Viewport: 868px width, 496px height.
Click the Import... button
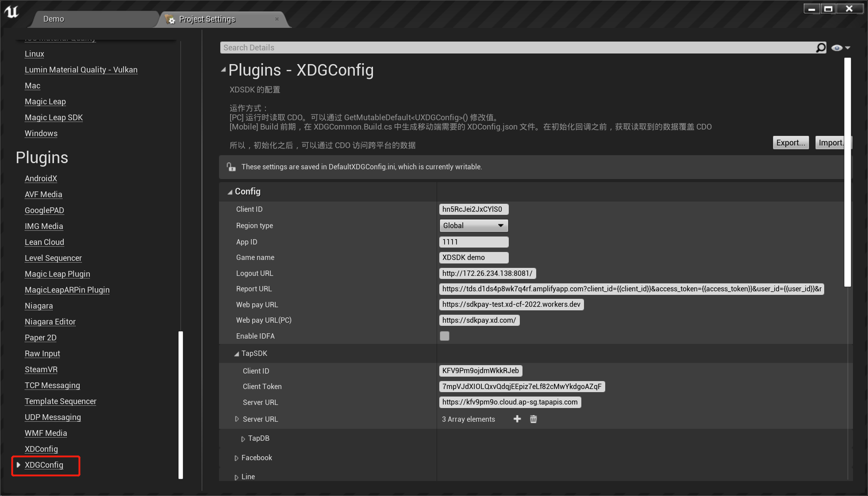830,142
